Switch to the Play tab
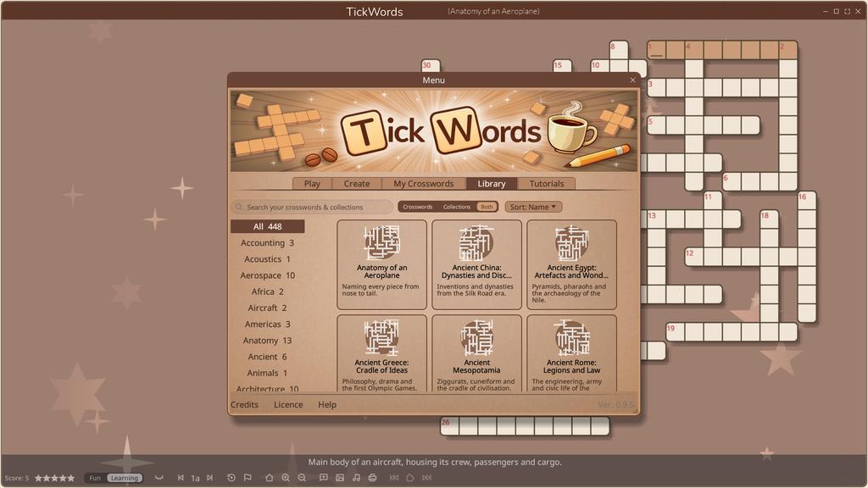This screenshot has width=868, height=488. click(x=312, y=184)
